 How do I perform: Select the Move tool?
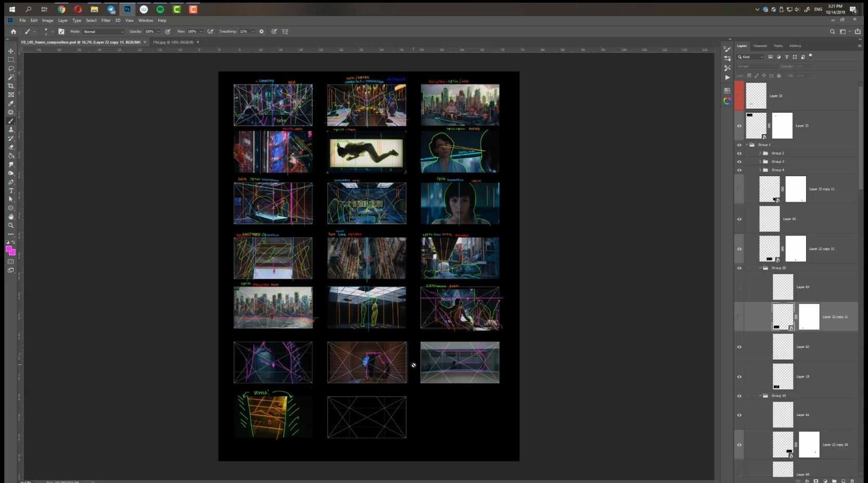click(10, 51)
